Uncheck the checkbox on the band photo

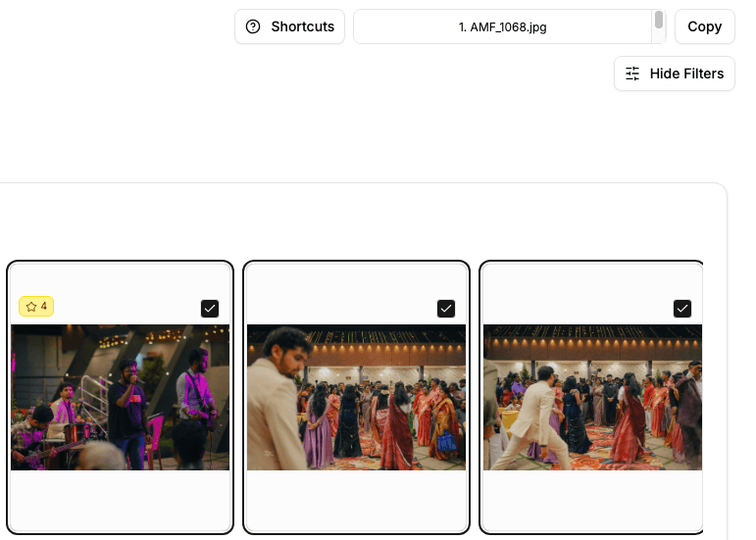pos(210,309)
